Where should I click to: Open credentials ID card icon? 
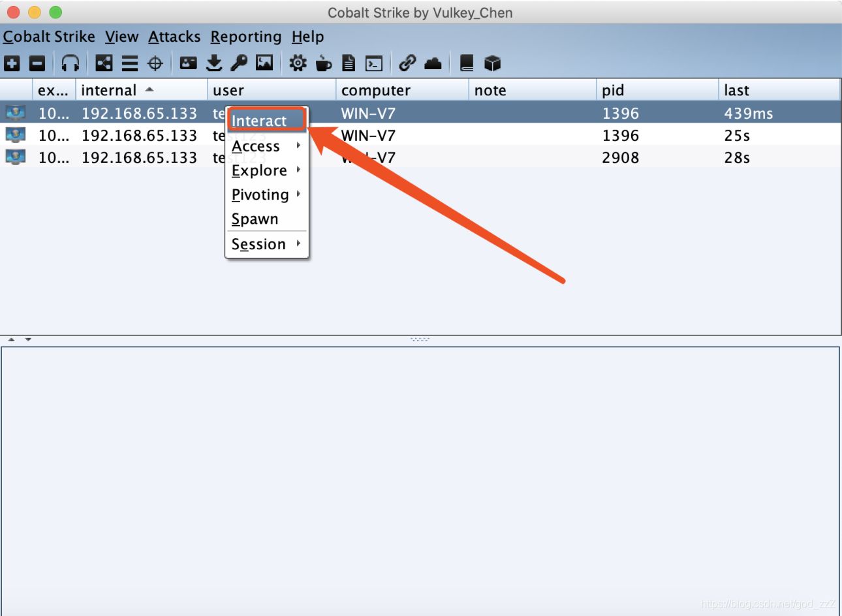pyautogui.click(x=189, y=63)
